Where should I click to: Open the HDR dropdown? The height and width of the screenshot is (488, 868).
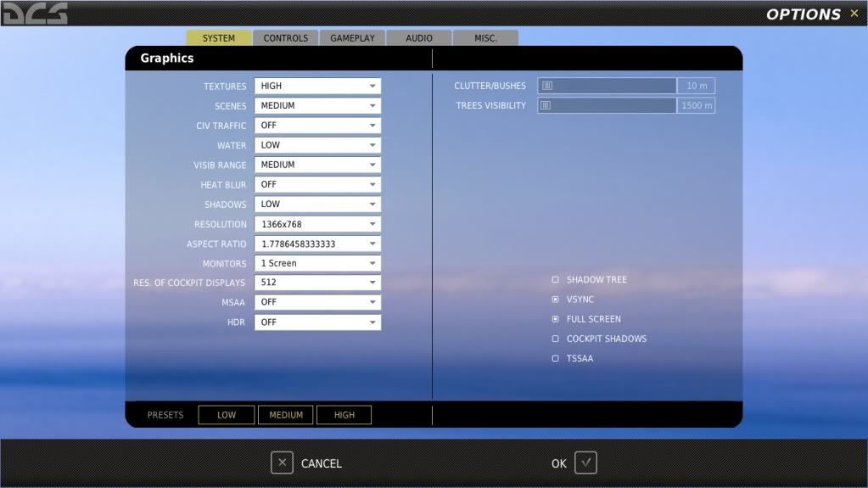(x=317, y=323)
